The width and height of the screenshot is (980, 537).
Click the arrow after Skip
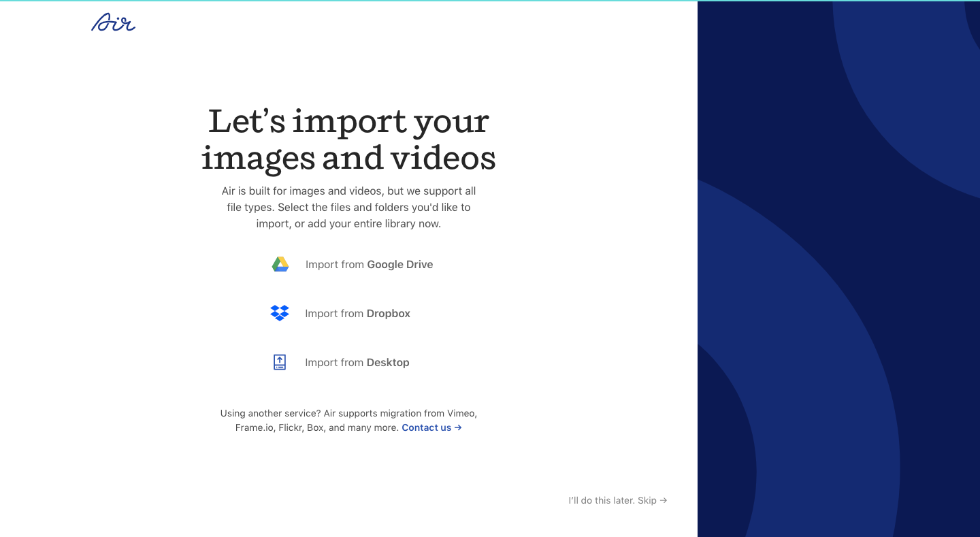664,501
